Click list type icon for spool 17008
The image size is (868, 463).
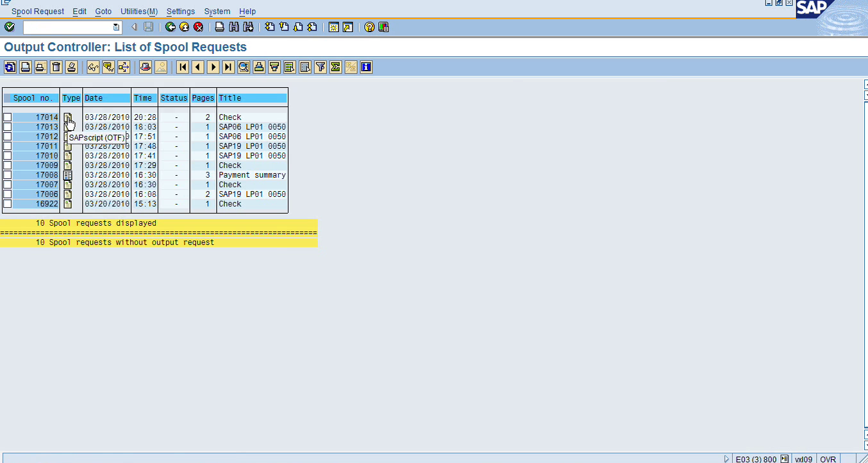coord(68,175)
